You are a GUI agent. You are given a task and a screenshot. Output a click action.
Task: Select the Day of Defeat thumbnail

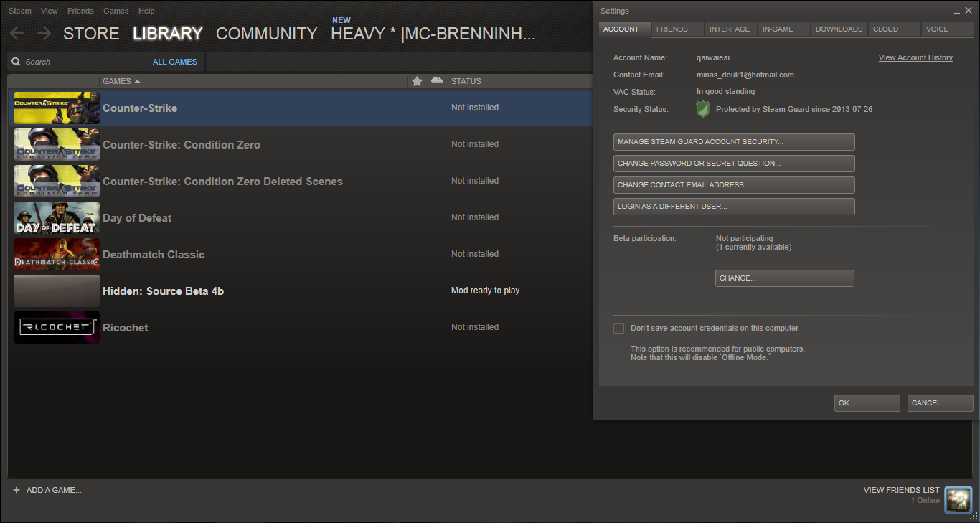[57, 217]
